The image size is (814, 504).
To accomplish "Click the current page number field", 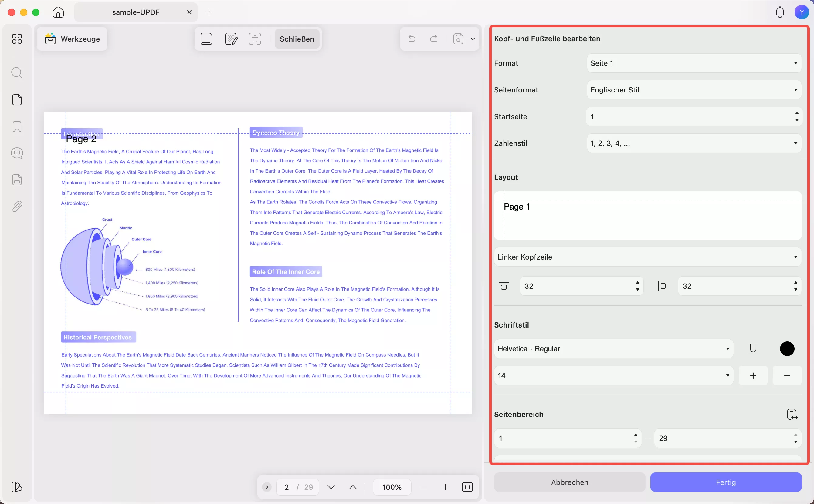I will [287, 487].
